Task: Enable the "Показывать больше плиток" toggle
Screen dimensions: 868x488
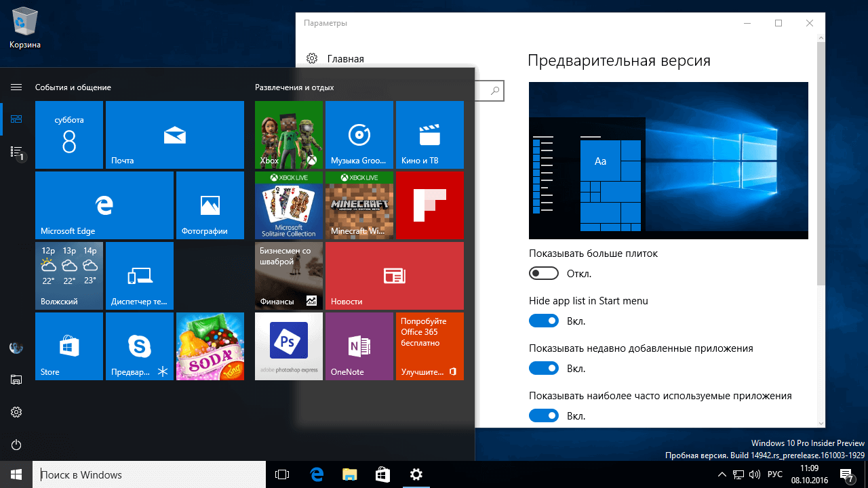Action: tap(543, 274)
